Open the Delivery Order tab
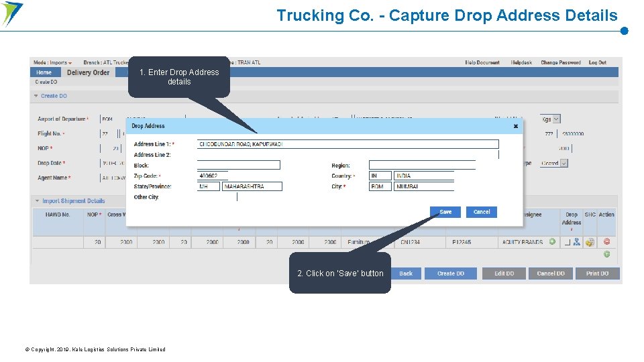This screenshot has width=644, height=362. (x=89, y=72)
